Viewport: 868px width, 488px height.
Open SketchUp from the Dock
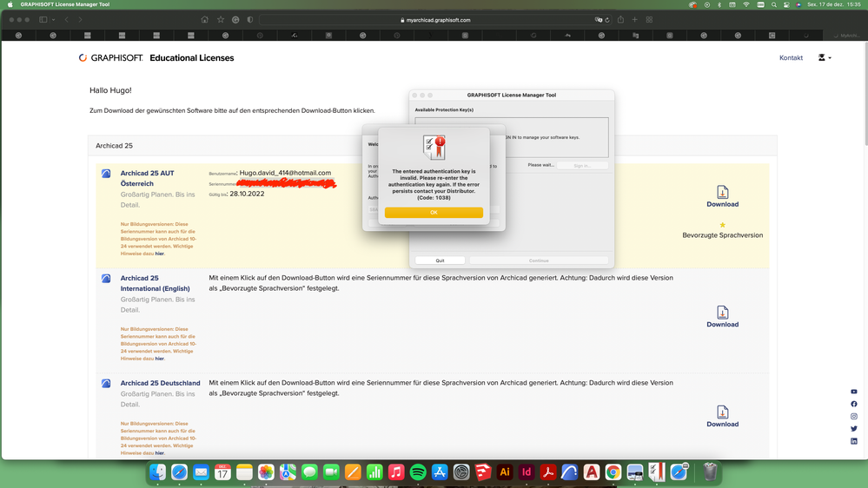[483, 472]
